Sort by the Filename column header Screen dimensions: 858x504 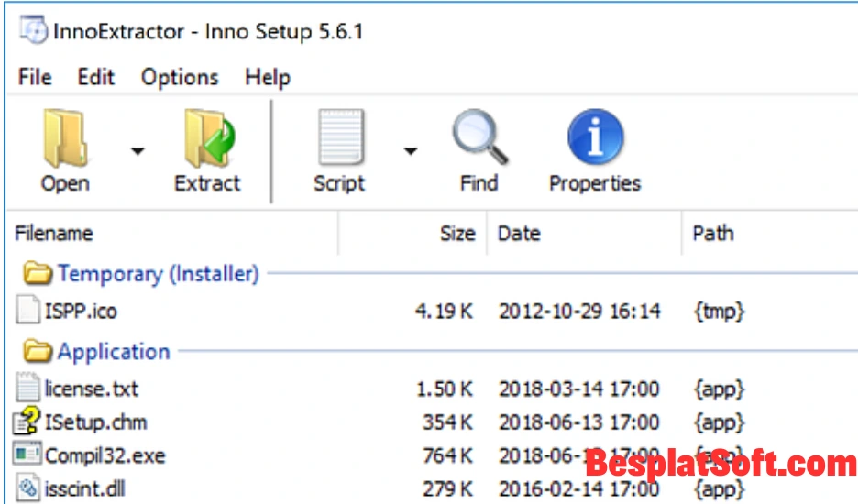pos(53,233)
